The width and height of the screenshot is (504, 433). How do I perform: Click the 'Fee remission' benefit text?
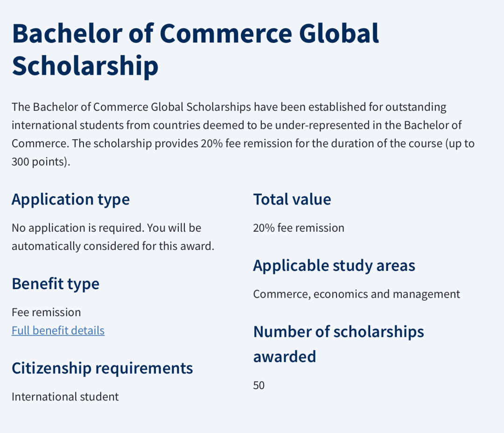click(x=46, y=312)
